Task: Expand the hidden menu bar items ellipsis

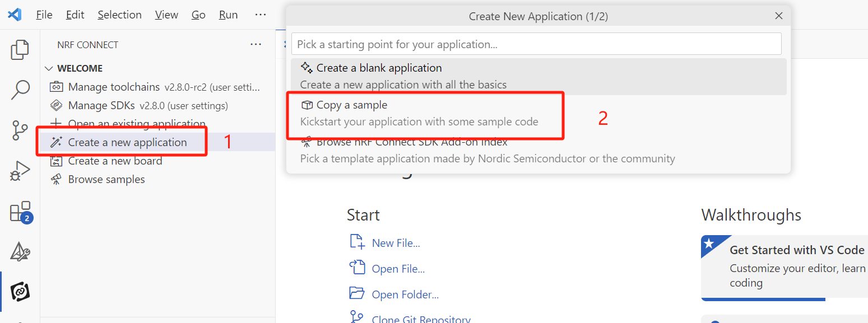Action: point(261,15)
